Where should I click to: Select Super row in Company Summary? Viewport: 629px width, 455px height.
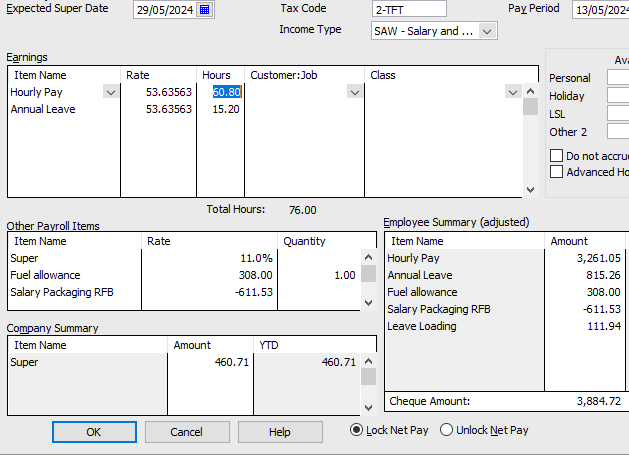tap(24, 362)
